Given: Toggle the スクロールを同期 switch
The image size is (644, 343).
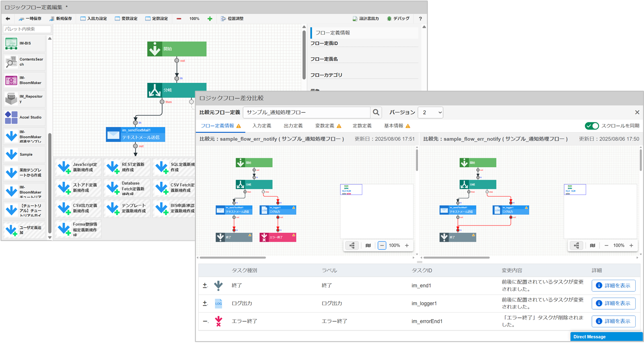Looking at the screenshot, I should 591,126.
